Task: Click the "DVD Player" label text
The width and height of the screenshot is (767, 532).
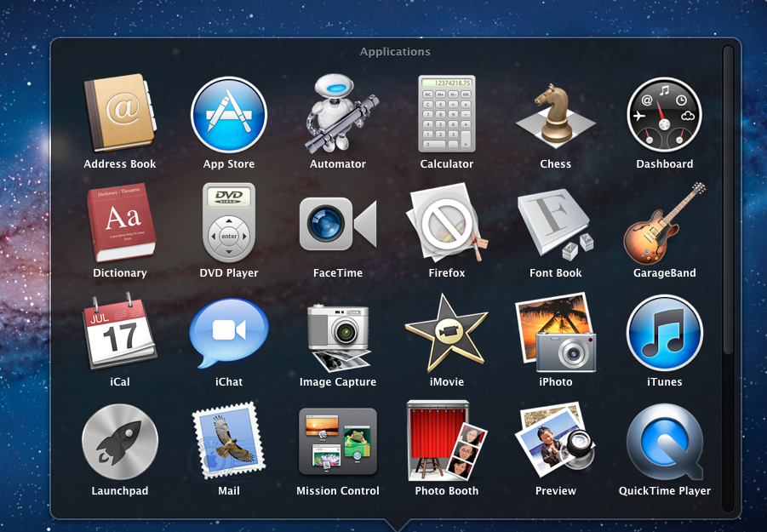Action: tap(229, 273)
